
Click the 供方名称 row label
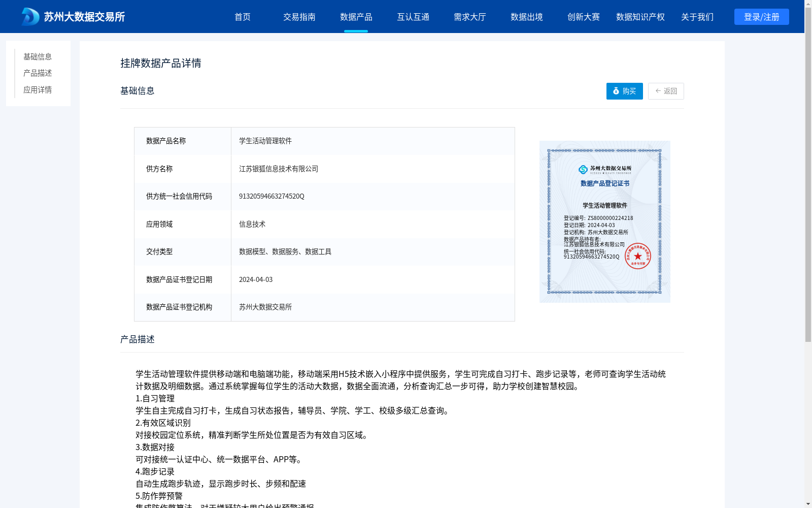point(159,169)
